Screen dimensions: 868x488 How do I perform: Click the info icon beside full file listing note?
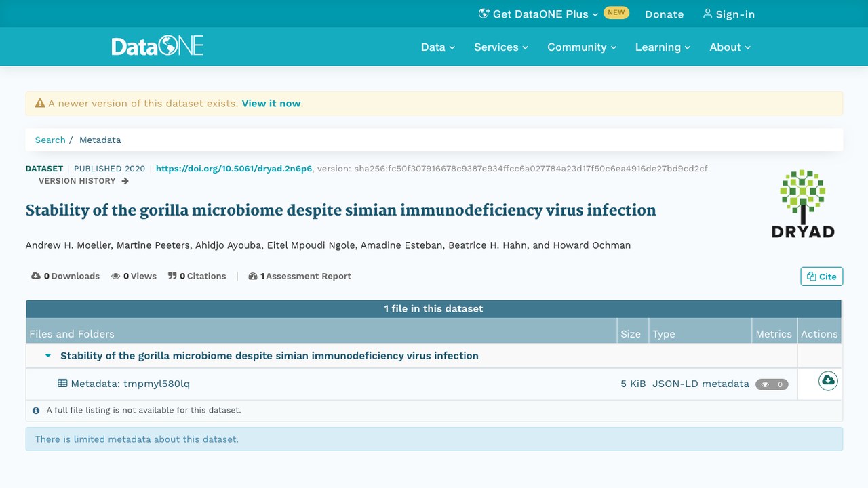coord(36,411)
